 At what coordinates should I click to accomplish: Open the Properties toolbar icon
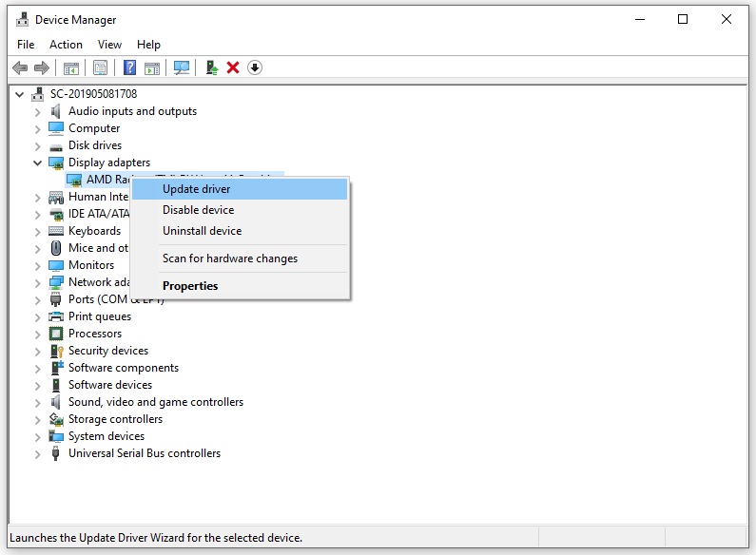click(x=100, y=67)
